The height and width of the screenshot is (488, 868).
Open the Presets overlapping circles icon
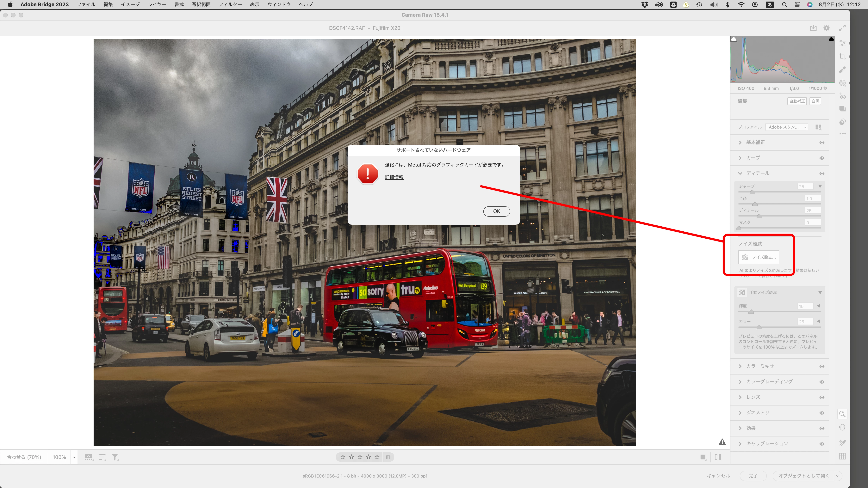pyautogui.click(x=842, y=122)
